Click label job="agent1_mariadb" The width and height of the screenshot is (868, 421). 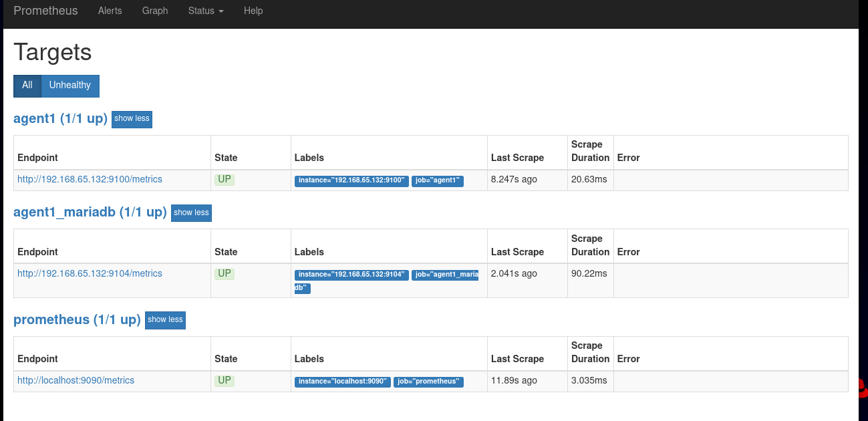(x=445, y=275)
